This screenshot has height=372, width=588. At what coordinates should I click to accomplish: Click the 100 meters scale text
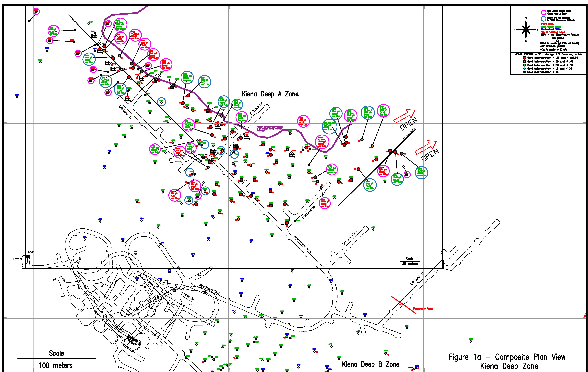click(56, 365)
